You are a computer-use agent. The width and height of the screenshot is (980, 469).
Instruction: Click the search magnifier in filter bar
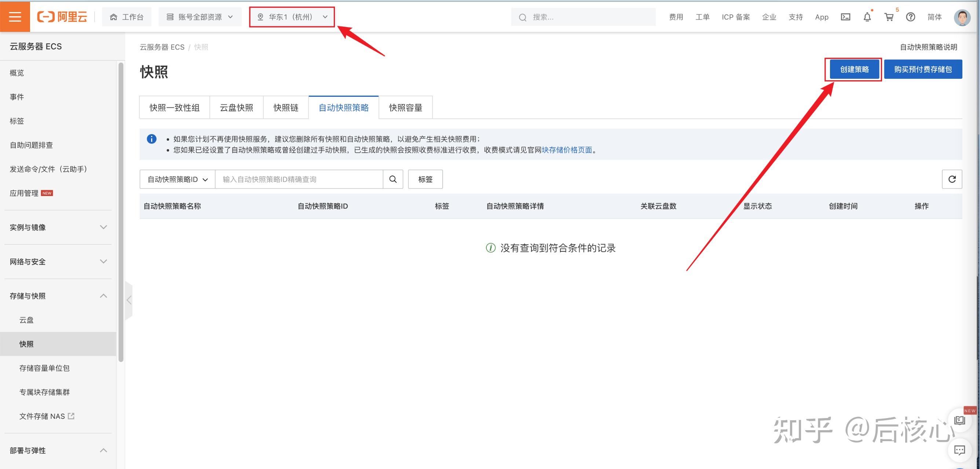[x=393, y=179]
